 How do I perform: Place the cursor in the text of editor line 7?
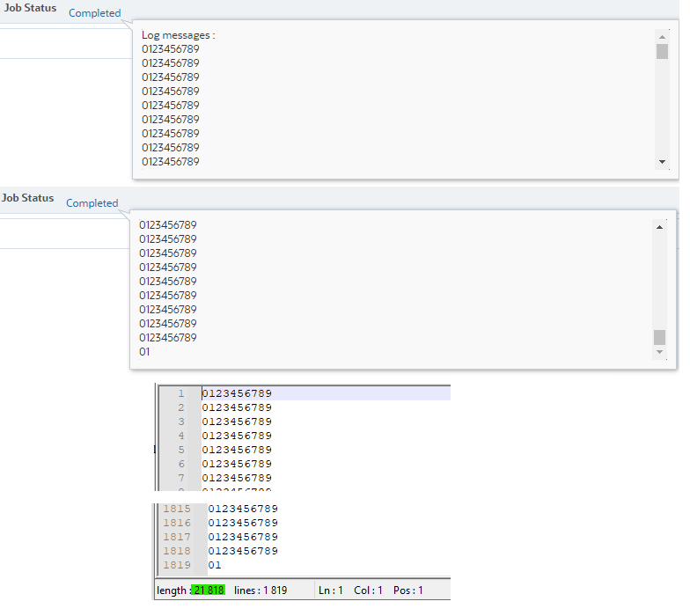tap(237, 478)
